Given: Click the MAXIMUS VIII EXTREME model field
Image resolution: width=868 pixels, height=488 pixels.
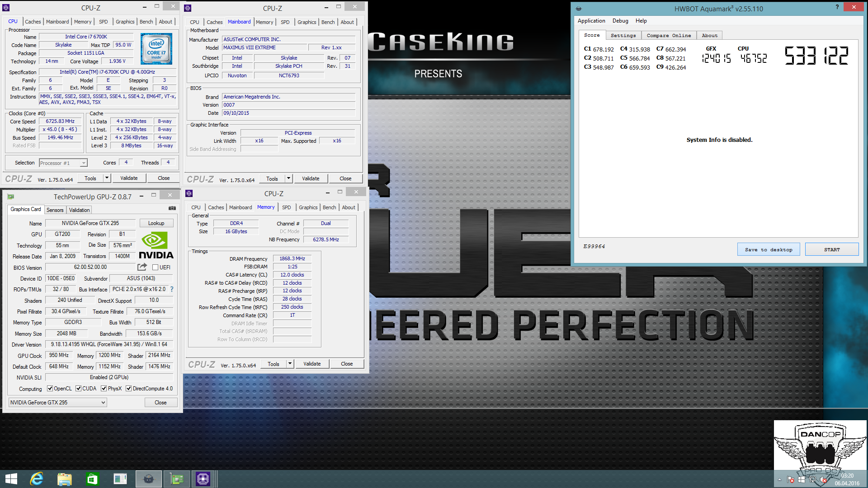Looking at the screenshot, I should point(265,47).
